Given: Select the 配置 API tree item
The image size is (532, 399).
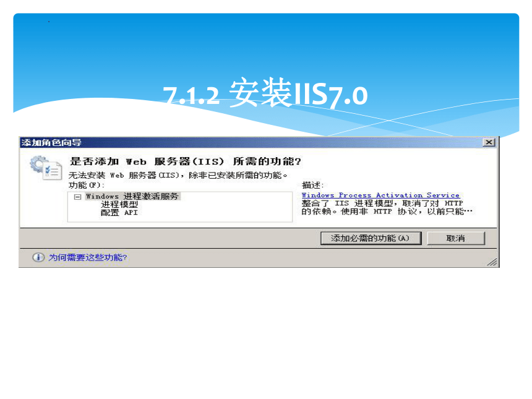Looking at the screenshot, I should point(119,213).
